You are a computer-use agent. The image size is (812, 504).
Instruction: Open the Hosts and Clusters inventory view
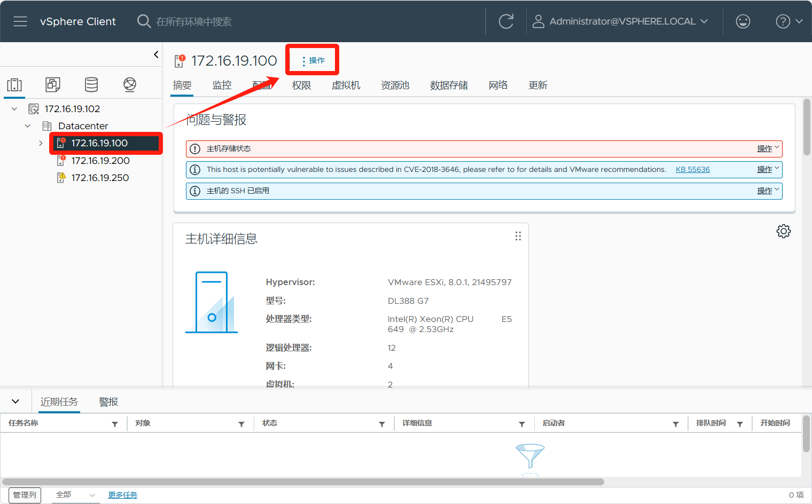[14, 85]
